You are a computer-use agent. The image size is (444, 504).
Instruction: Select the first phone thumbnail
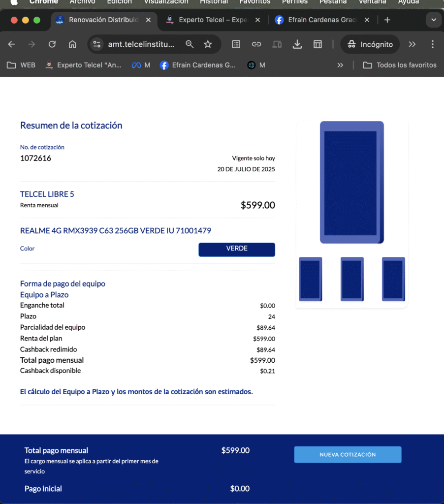(311, 279)
